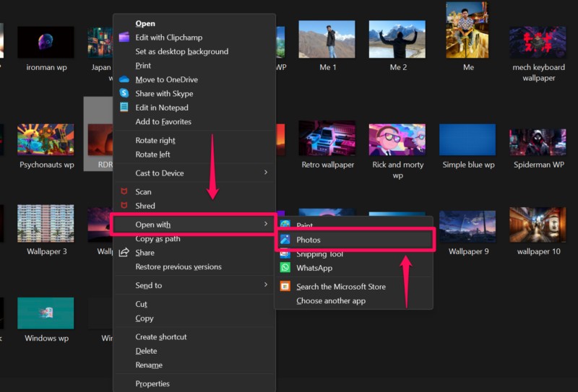
Task: Click Choose another app option
Action: 331,301
